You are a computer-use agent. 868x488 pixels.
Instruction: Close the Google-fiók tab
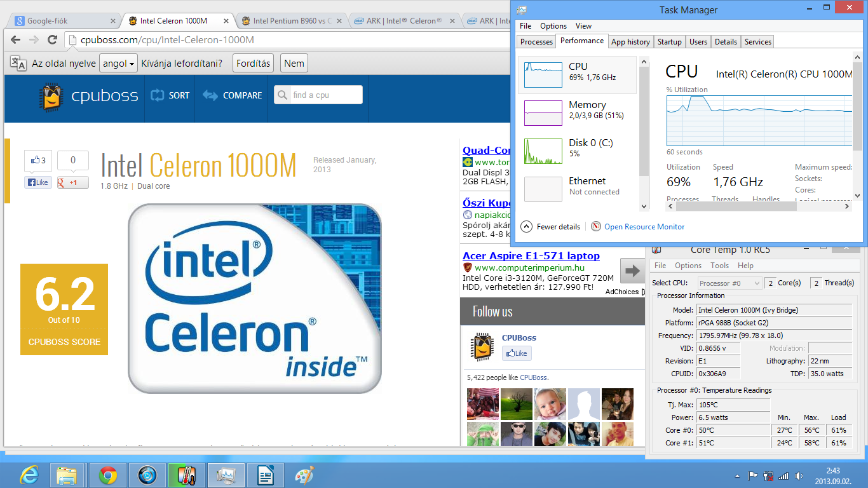[x=114, y=20]
